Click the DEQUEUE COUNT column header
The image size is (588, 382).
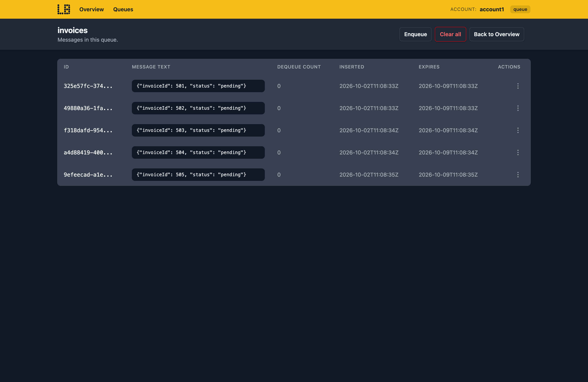pos(299,67)
